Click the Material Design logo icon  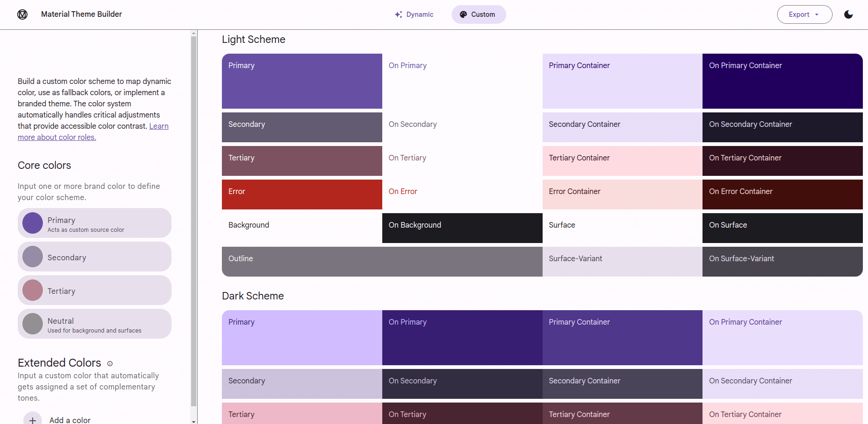[22, 14]
